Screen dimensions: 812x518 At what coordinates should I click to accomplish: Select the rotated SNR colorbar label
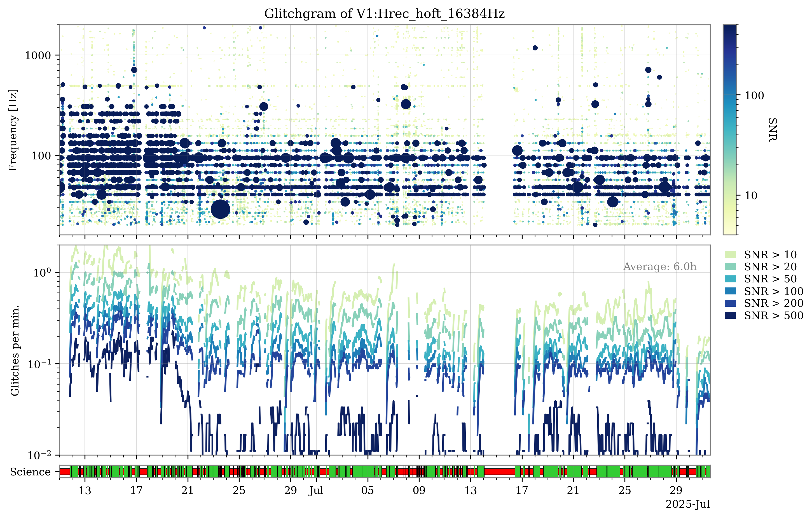point(773,130)
